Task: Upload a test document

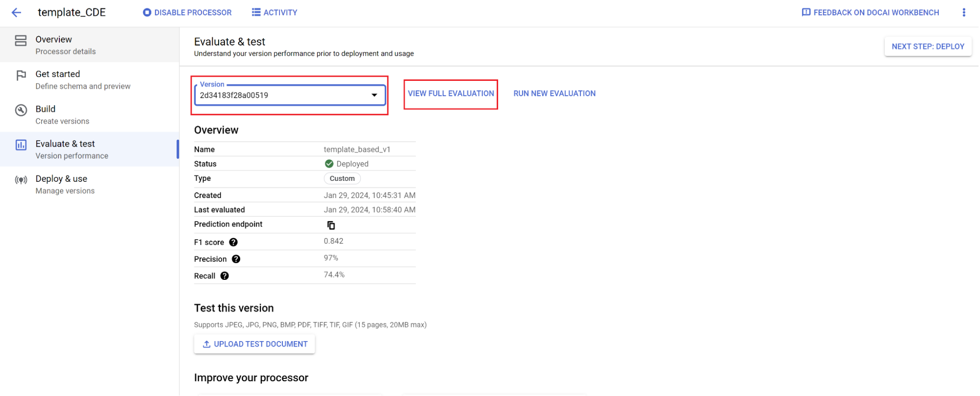Action: click(x=254, y=344)
